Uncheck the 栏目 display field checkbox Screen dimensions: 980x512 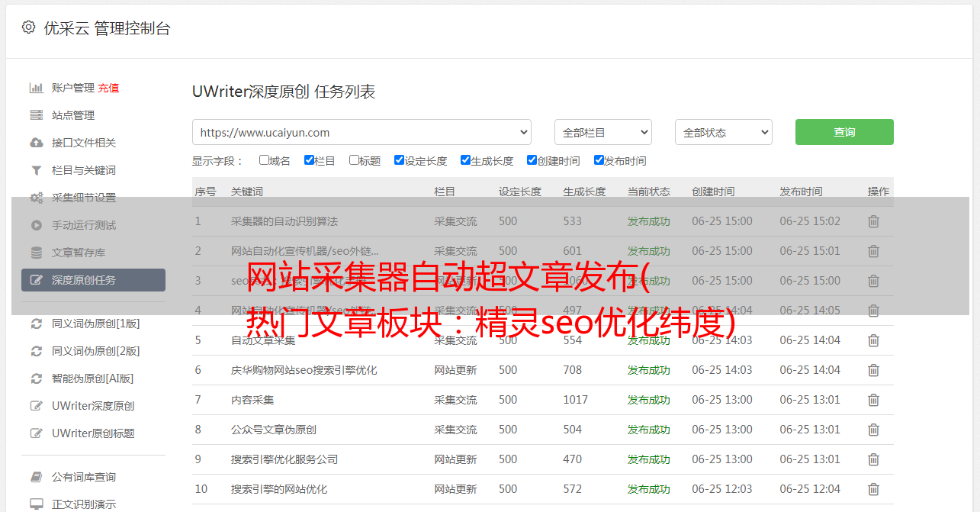309,160
